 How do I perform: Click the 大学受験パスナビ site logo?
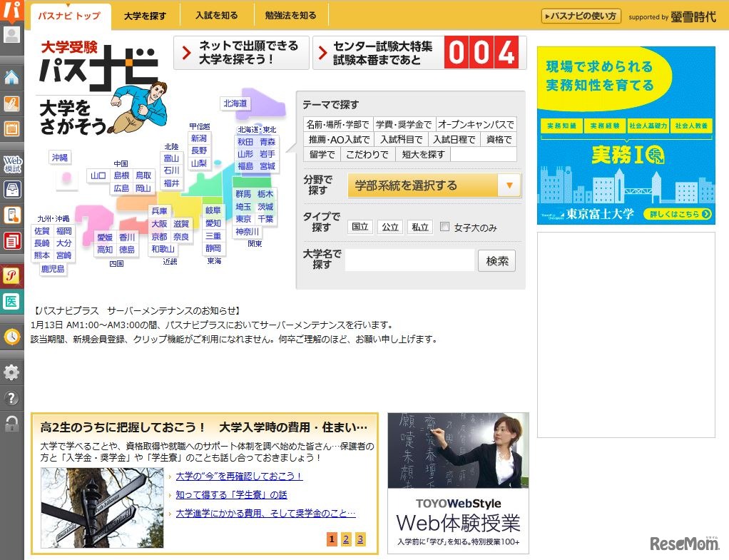point(98,66)
